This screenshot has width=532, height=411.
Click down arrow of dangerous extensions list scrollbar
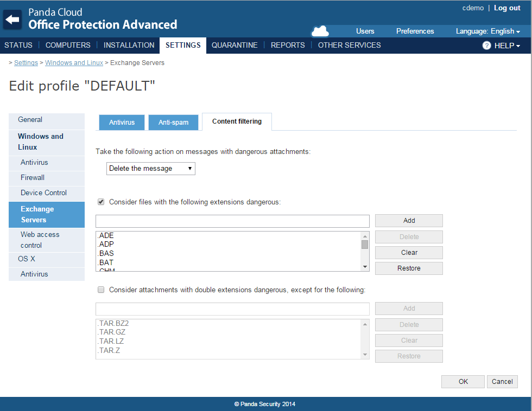[365, 267]
